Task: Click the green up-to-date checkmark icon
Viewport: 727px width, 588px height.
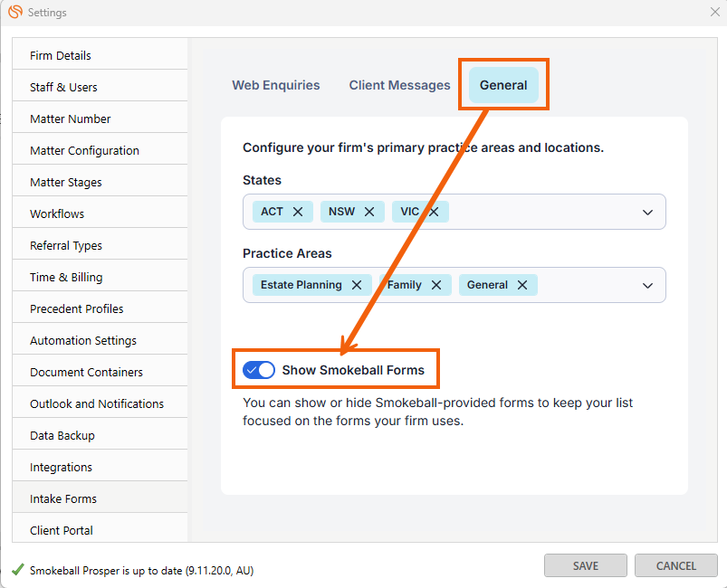Action: click(x=18, y=570)
